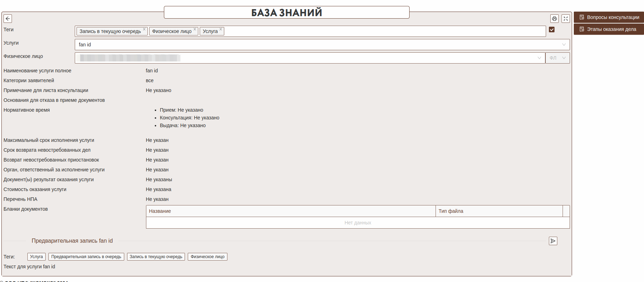The image size is (644, 282).
Task: Click the bottom 'Физическое лицо' tag
Action: click(207, 257)
